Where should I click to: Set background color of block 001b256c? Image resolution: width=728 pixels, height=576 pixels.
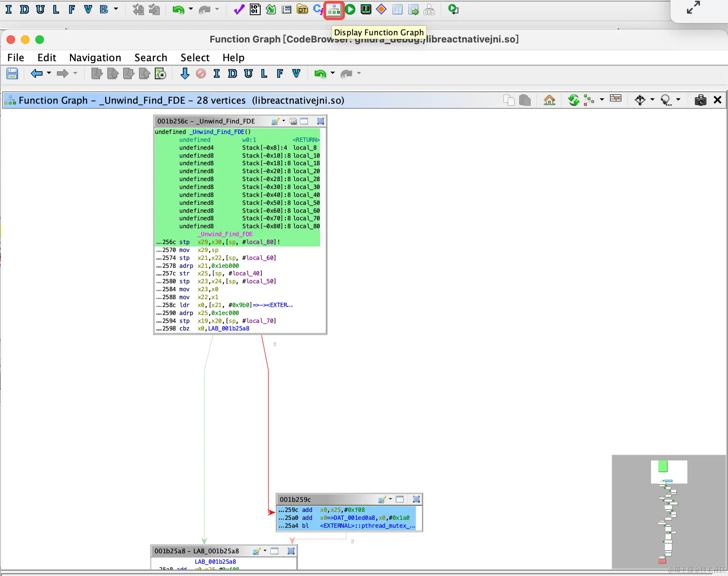coord(276,121)
